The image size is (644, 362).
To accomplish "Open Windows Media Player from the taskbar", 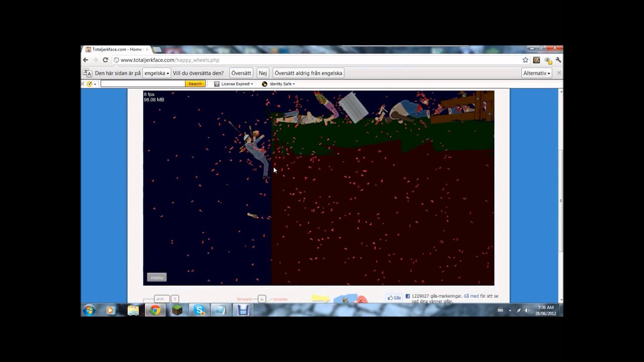I will [111, 310].
